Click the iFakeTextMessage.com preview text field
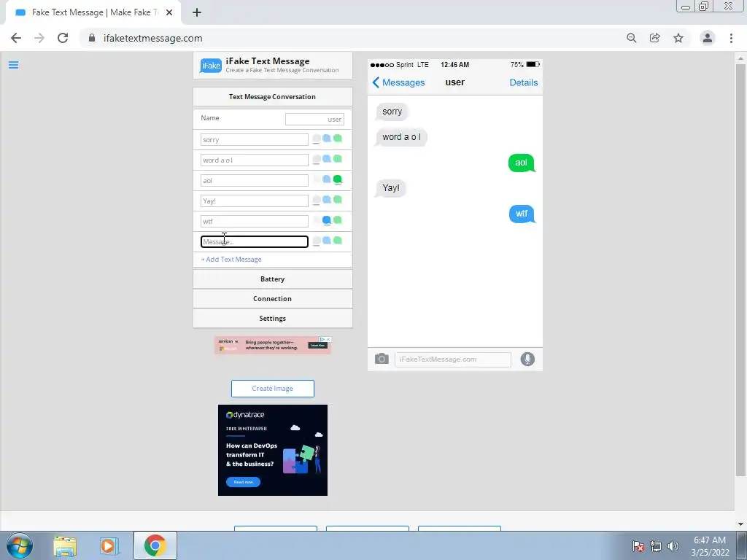 click(x=452, y=359)
